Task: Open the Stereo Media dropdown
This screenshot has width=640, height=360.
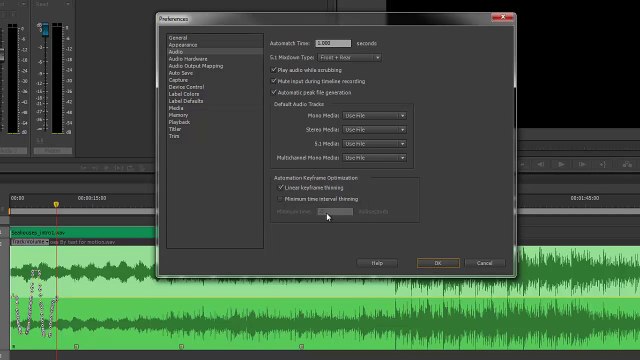Action: tap(375, 130)
